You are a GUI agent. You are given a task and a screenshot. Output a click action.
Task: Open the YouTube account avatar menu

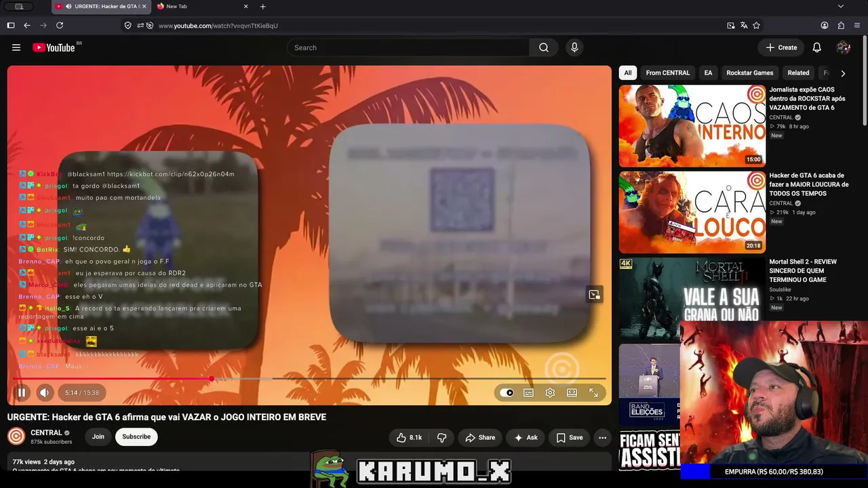point(844,47)
